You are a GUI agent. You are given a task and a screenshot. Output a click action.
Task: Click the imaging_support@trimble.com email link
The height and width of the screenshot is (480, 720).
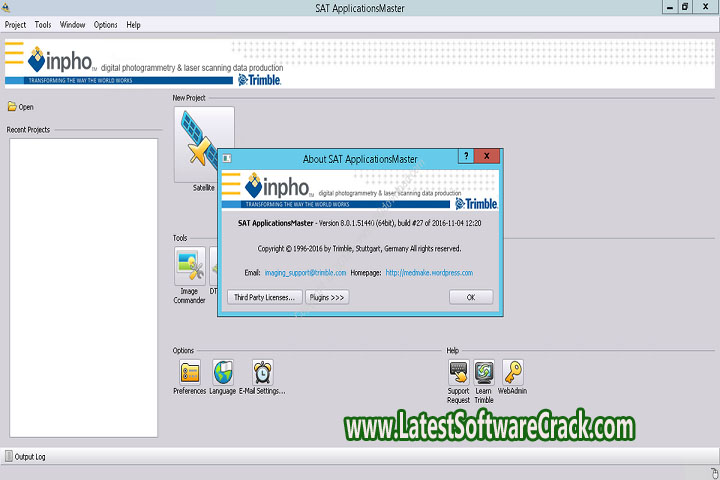(x=305, y=272)
